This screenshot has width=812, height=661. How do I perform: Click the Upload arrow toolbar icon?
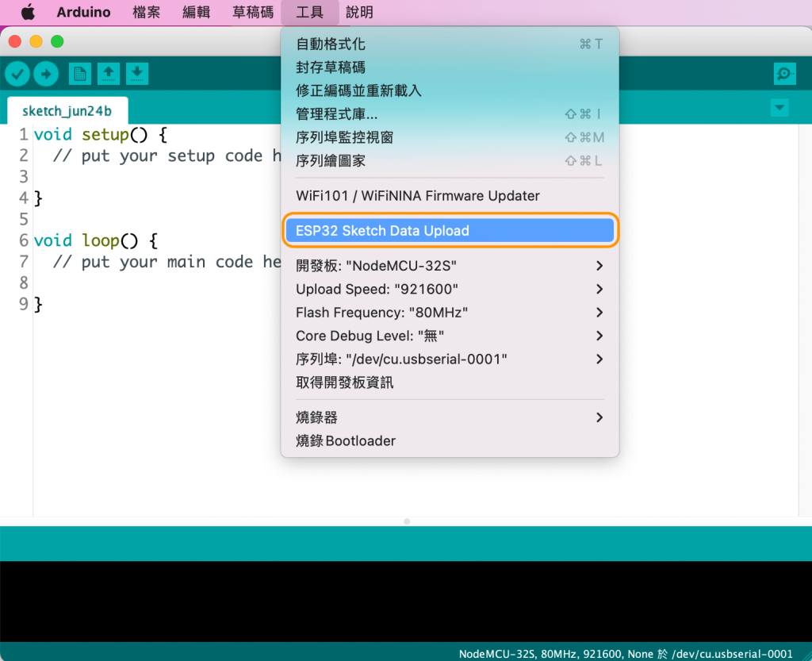tap(45, 74)
